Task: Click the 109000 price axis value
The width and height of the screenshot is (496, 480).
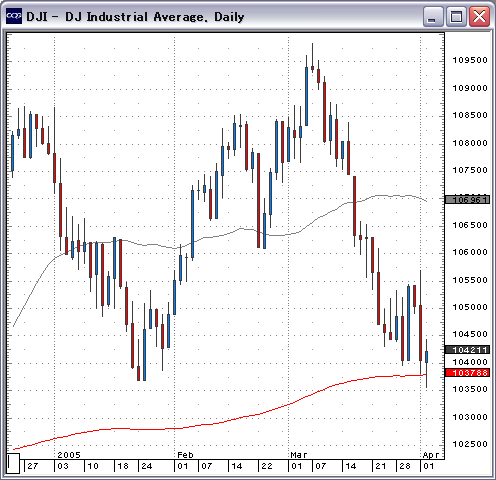Action: click(x=470, y=88)
